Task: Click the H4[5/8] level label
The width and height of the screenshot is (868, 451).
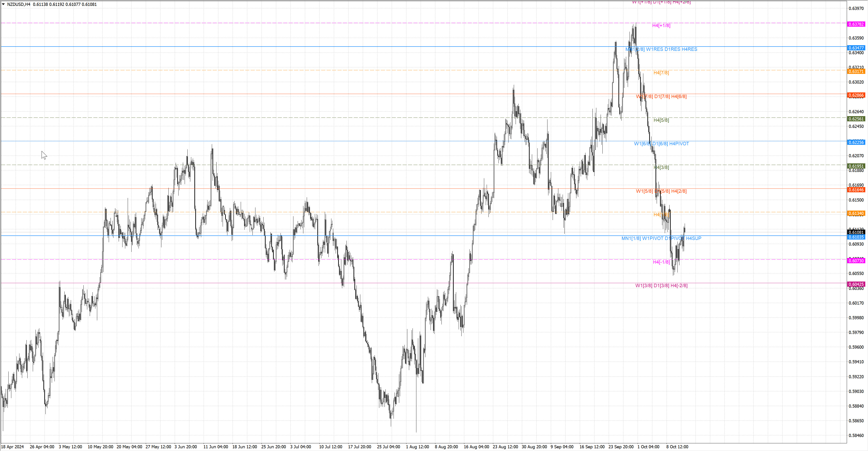Action: click(x=661, y=120)
